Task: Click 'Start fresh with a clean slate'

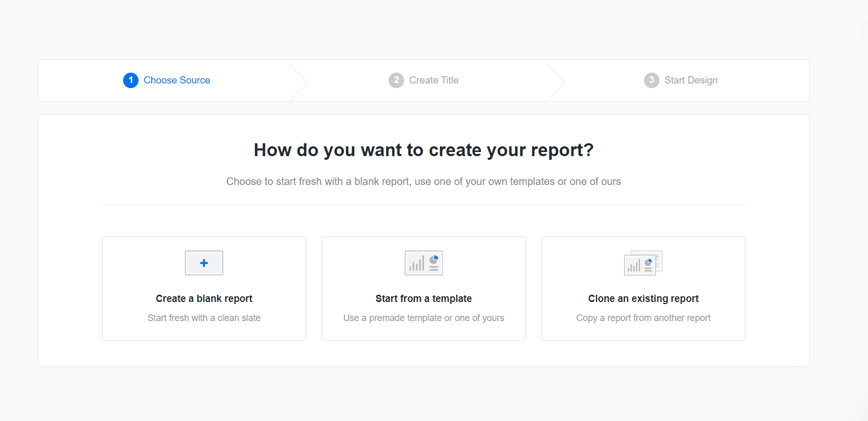Action: pos(204,318)
